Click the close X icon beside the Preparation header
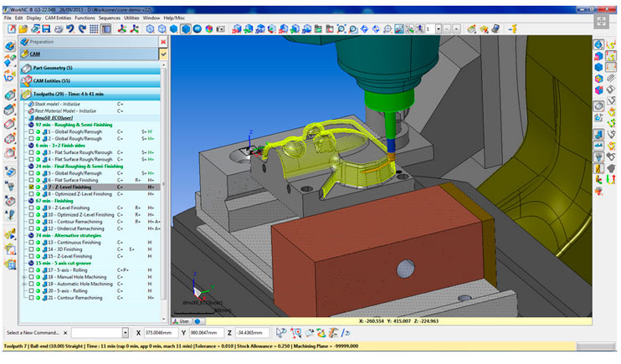Viewport: 621px width, 364px height. click(x=163, y=42)
